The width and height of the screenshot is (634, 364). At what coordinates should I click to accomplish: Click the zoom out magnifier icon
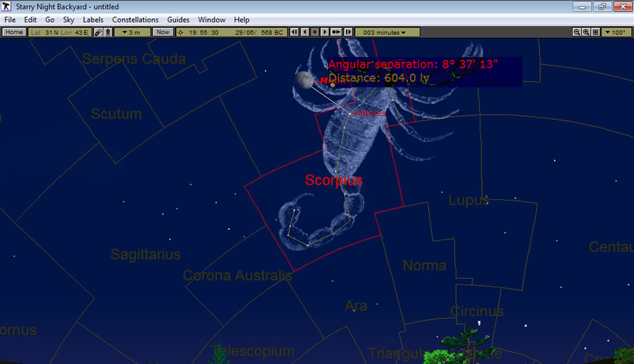(577, 32)
